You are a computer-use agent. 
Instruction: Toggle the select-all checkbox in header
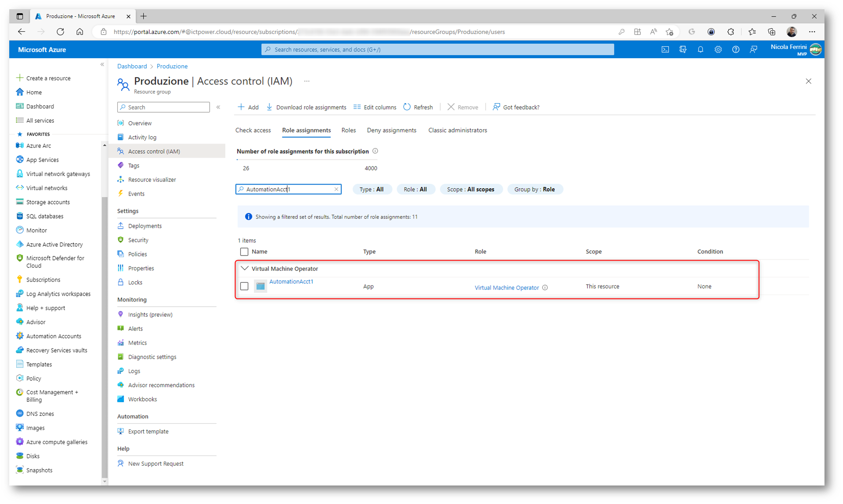244,252
